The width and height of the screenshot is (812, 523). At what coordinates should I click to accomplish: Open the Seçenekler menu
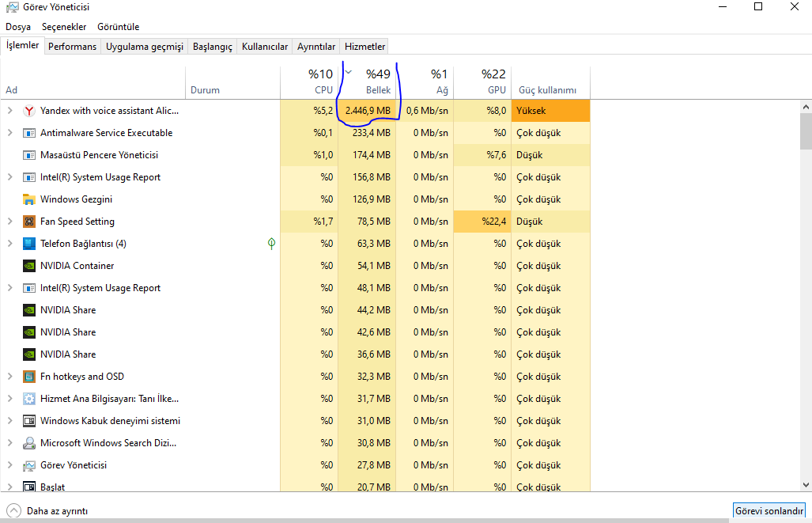64,27
